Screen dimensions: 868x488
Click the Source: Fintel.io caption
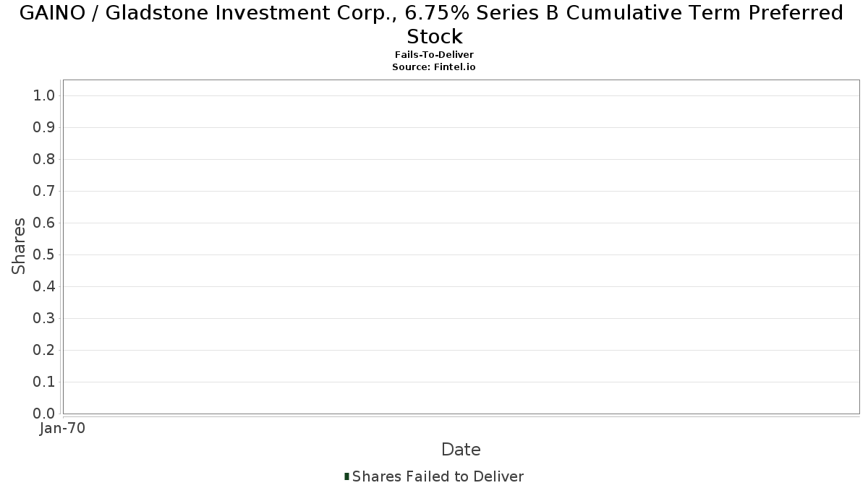[434, 67]
